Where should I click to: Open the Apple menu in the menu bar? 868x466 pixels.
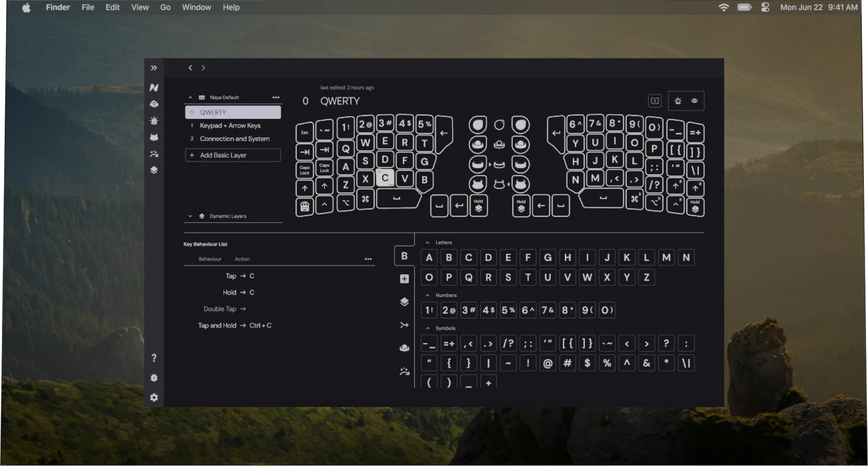click(x=26, y=8)
